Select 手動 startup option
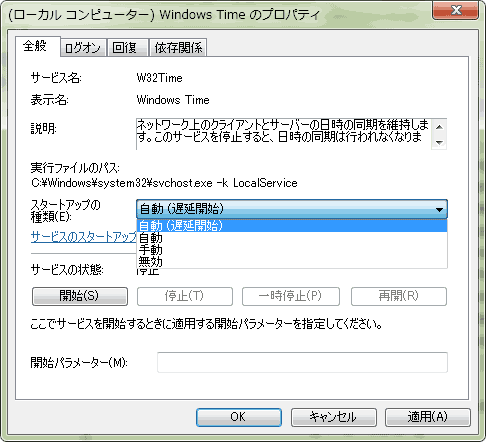 pos(292,250)
